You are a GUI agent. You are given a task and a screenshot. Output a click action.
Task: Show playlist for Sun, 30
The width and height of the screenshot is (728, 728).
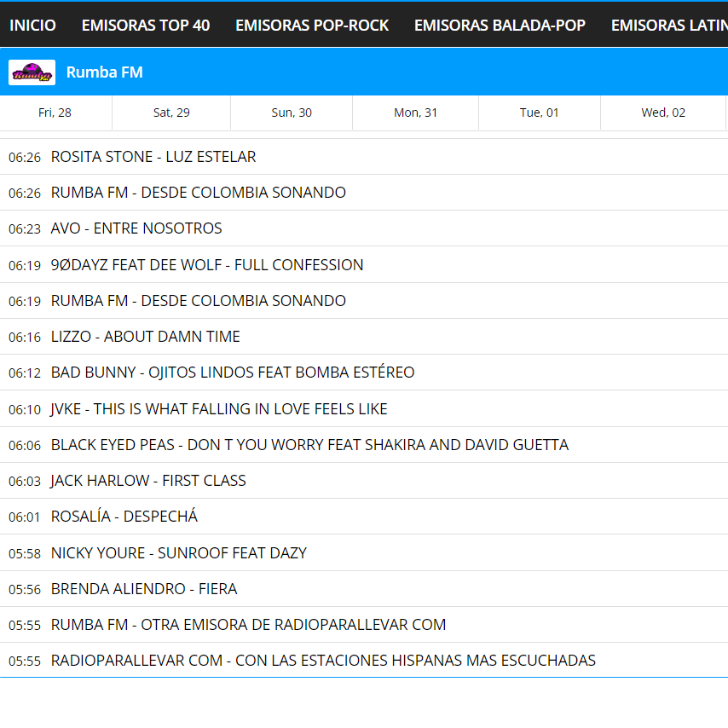point(292,113)
